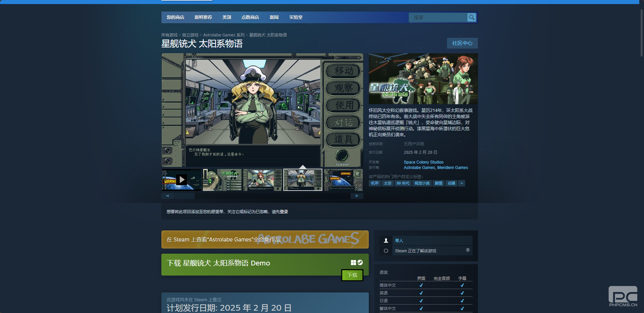
Task: Play the trailer video thumbnail
Action: click(182, 180)
